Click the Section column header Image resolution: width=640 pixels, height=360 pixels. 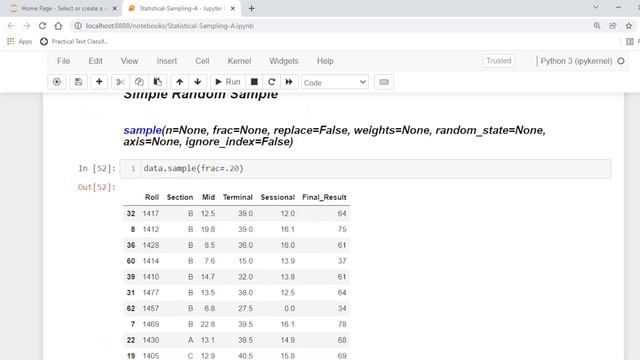point(180,197)
